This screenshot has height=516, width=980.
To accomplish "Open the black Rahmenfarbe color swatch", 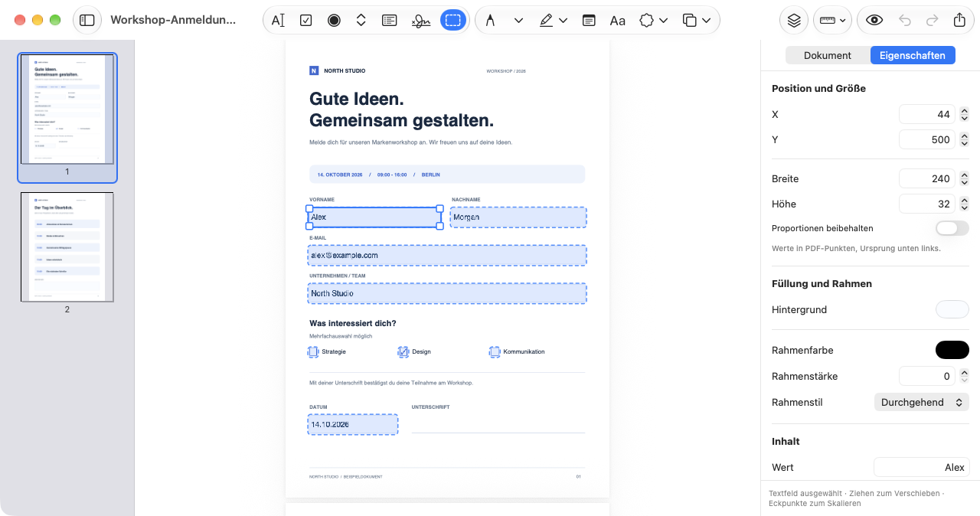I will pyautogui.click(x=952, y=350).
